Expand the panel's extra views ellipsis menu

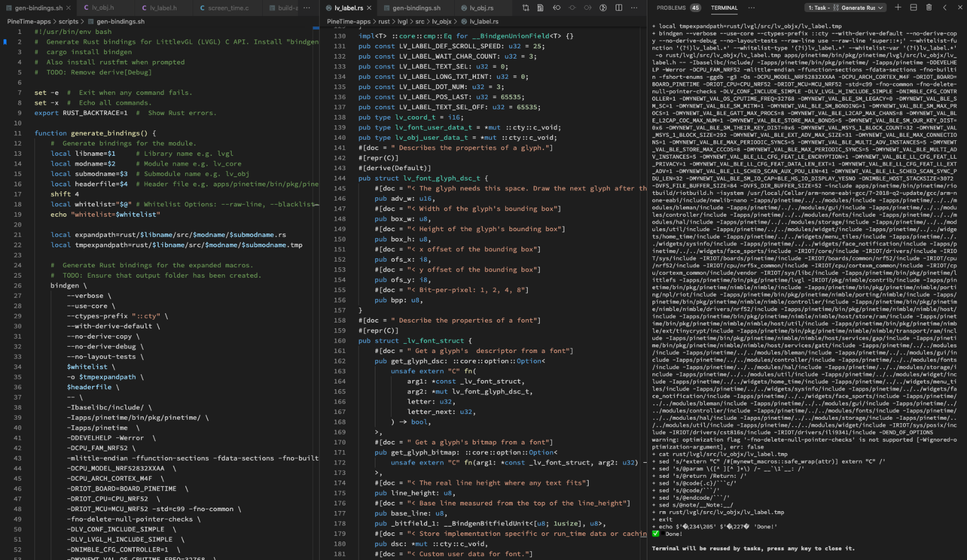click(751, 8)
